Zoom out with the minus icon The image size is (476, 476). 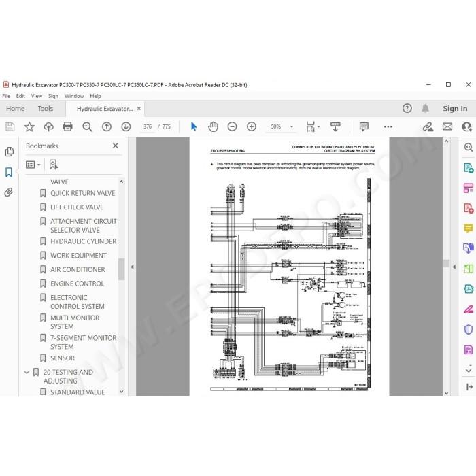tap(233, 126)
